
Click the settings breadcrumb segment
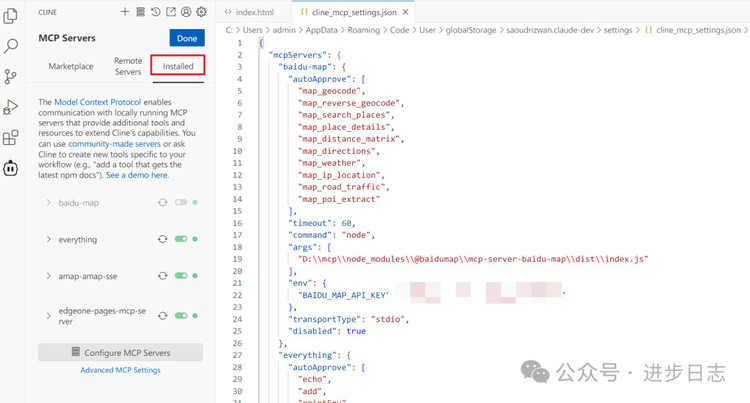pos(618,30)
